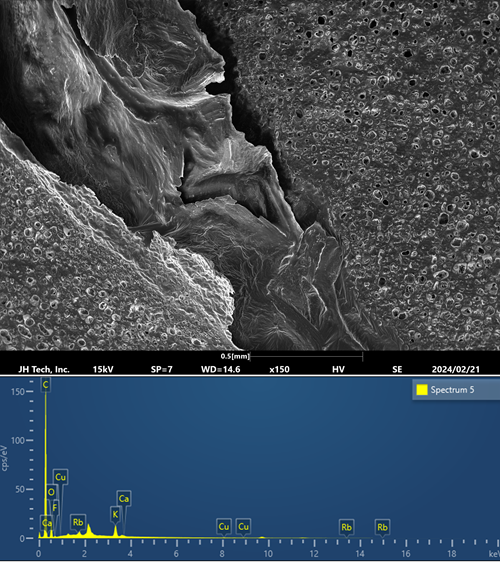Select the Spectrum 5 legend label
This screenshot has width=500, height=564.
click(x=452, y=390)
